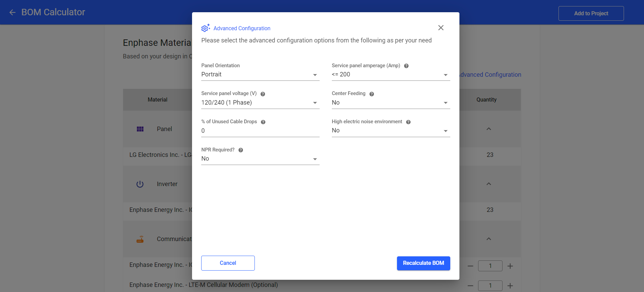
Task: Click the Cancel button
Action: tap(228, 263)
